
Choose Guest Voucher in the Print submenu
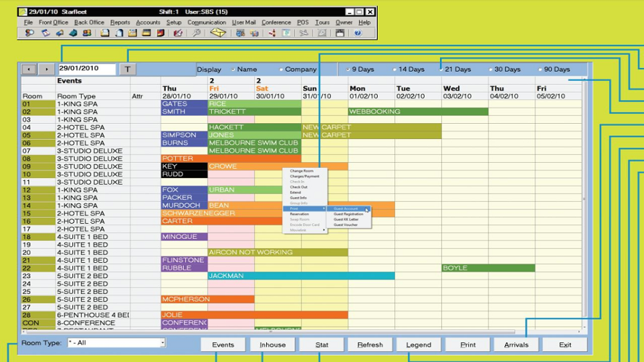click(348, 224)
